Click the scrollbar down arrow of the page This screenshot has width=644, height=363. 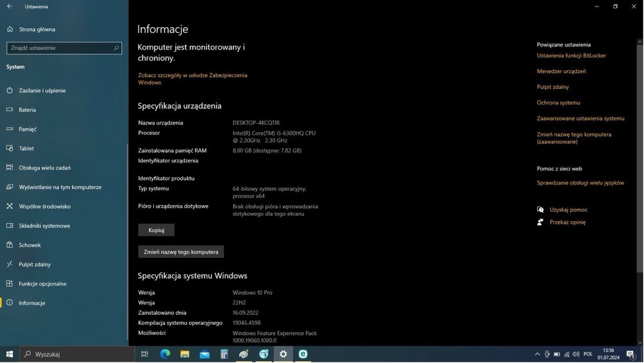pyautogui.click(x=640, y=342)
